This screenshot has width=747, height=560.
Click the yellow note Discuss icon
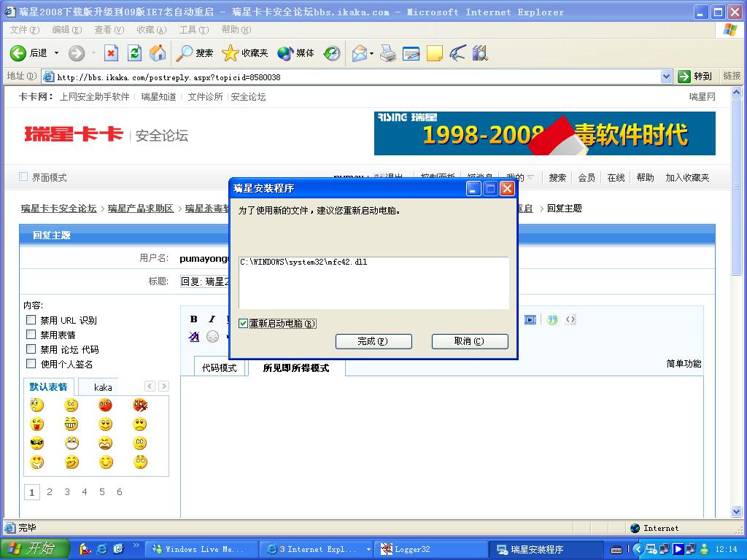click(435, 52)
